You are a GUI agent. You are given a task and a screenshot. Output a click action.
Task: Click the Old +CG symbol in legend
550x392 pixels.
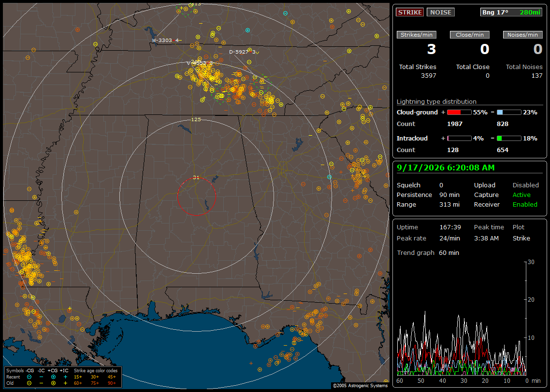pos(53,383)
